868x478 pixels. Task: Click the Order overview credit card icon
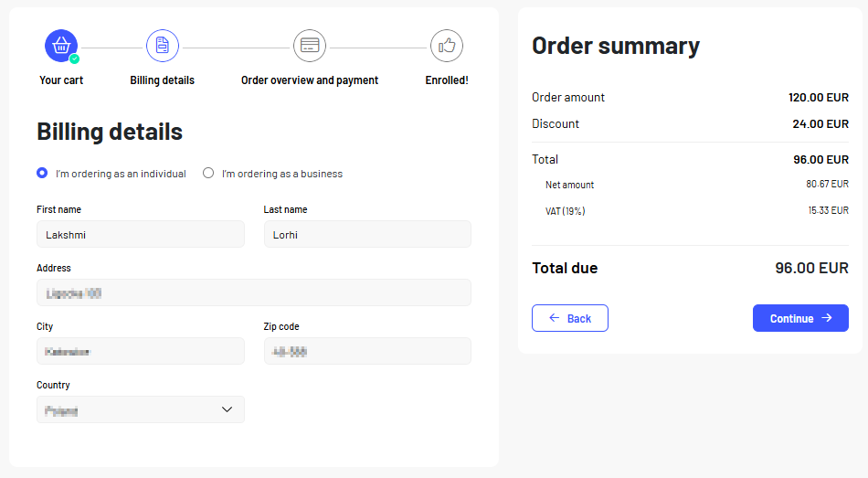pyautogui.click(x=310, y=46)
